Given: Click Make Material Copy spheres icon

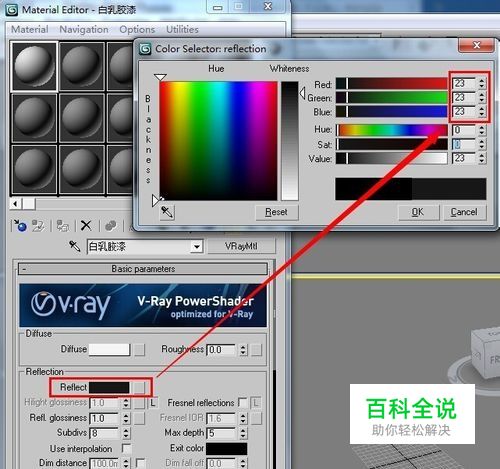Looking at the screenshot, I should (x=111, y=226).
